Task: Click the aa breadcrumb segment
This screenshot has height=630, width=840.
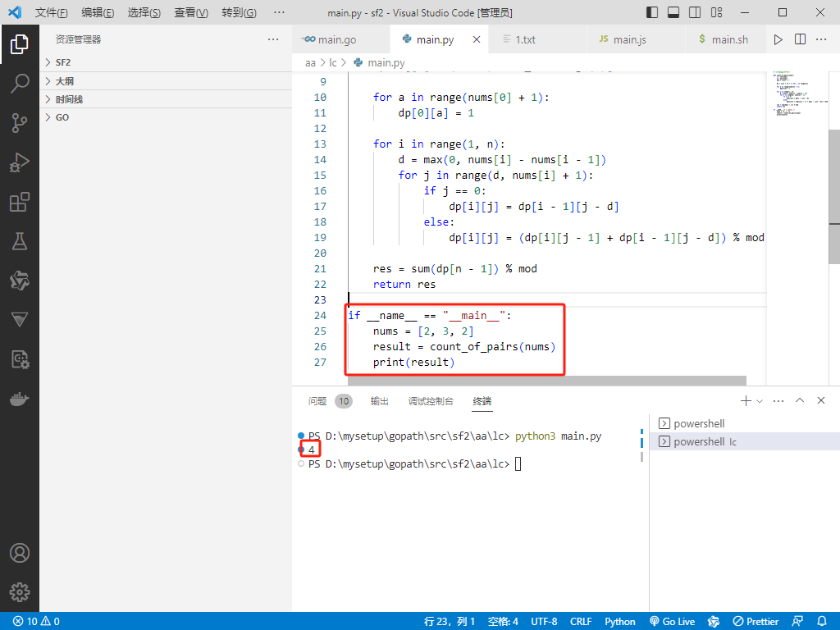Action: (310, 63)
